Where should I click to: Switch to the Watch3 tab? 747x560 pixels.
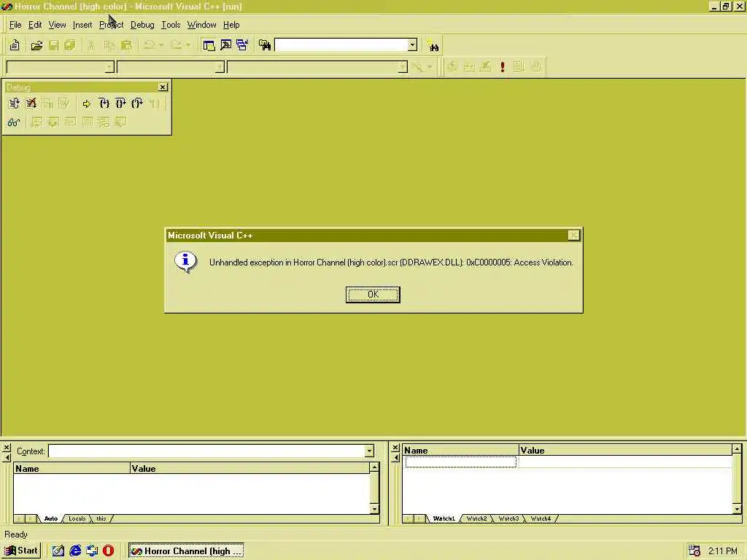pos(508,518)
